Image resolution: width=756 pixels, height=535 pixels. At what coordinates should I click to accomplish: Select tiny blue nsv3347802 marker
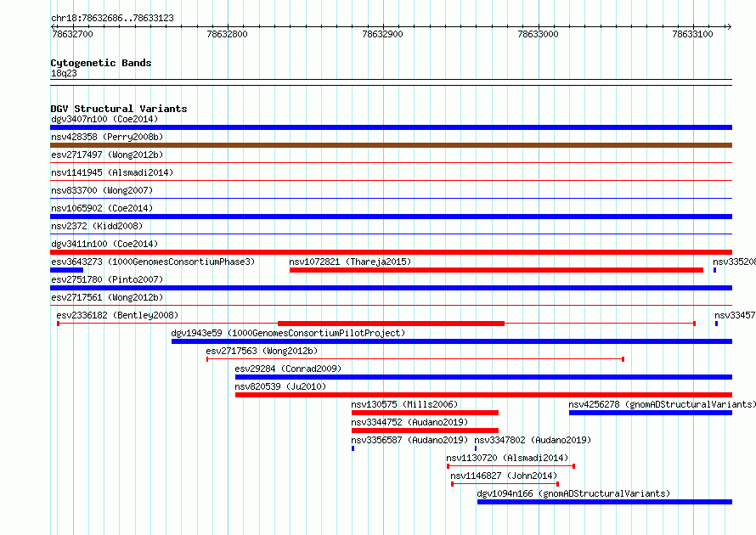pyautogui.click(x=476, y=448)
